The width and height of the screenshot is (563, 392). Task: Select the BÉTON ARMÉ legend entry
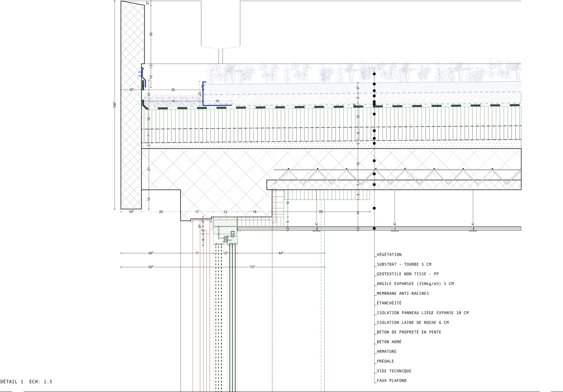click(x=389, y=342)
